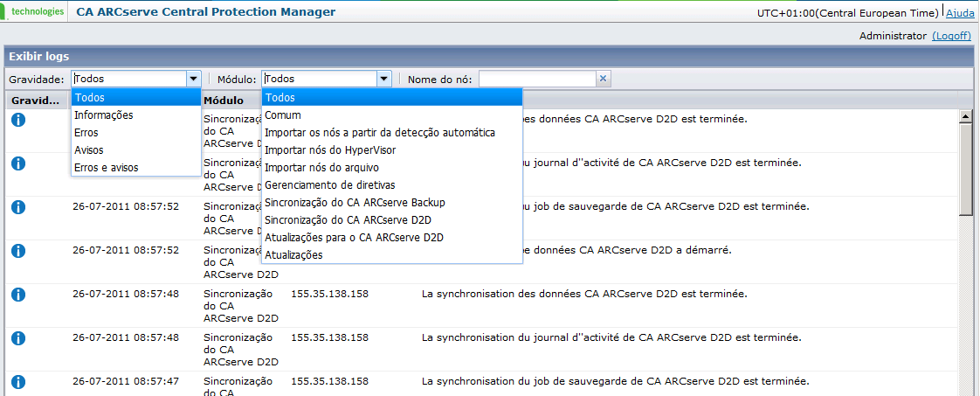The height and width of the screenshot is (396, 980).
Task: Click the scrollbar up arrow
Action: click(966, 116)
